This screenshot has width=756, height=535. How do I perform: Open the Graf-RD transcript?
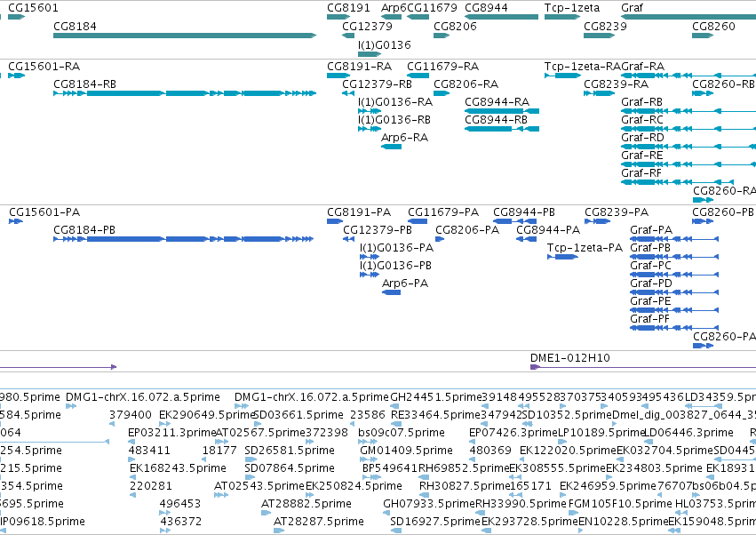(688, 147)
